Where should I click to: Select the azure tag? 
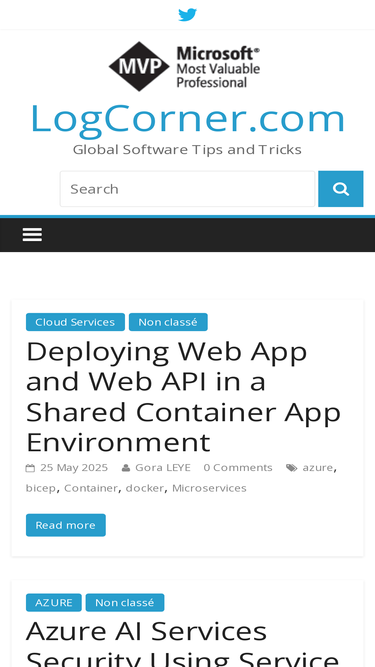(317, 467)
